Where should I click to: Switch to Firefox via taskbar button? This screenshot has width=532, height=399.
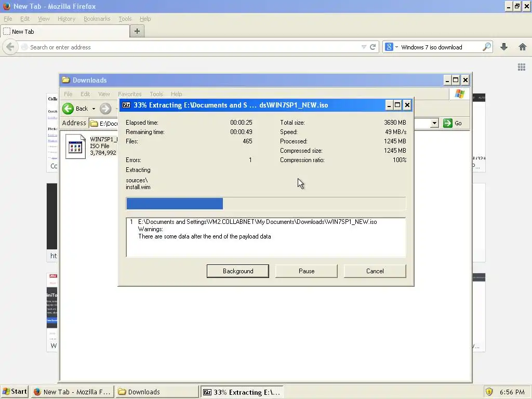(72, 392)
